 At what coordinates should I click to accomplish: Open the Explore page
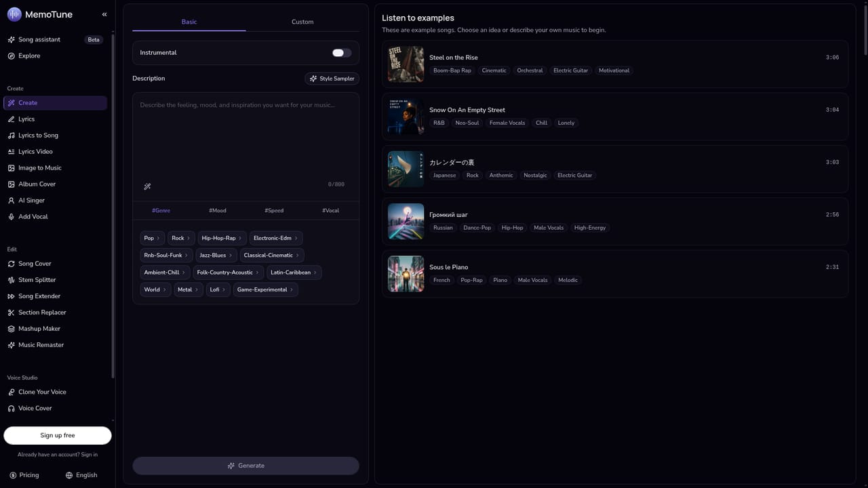click(55, 56)
